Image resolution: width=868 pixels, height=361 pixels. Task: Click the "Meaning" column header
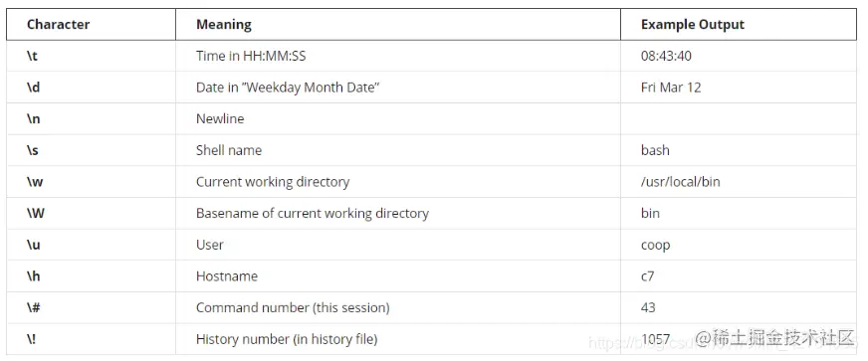coord(224,25)
